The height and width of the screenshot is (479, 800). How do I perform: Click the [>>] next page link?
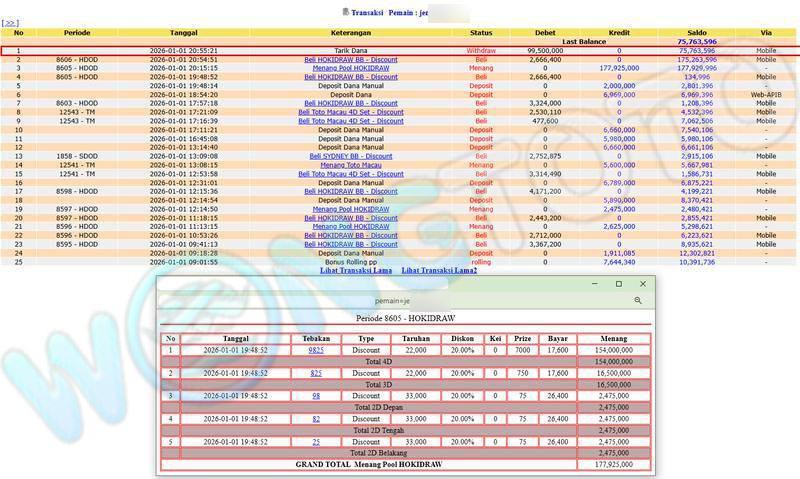click(x=10, y=22)
